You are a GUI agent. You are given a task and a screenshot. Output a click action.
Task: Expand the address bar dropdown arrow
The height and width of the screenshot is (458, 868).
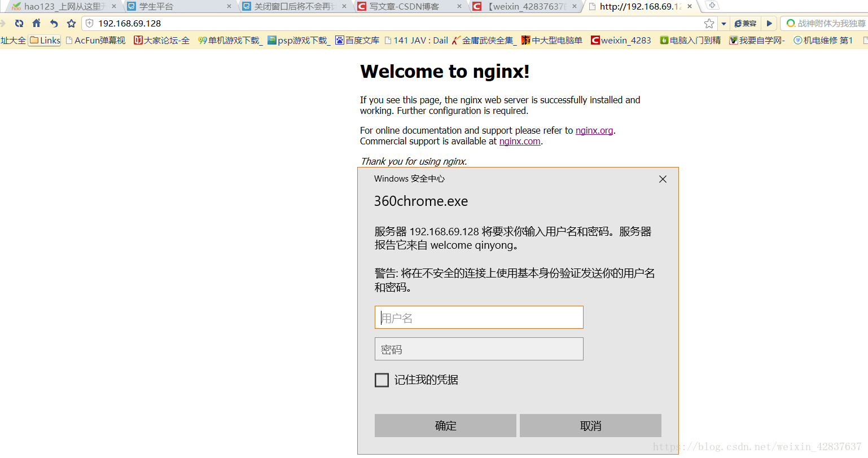click(x=724, y=24)
